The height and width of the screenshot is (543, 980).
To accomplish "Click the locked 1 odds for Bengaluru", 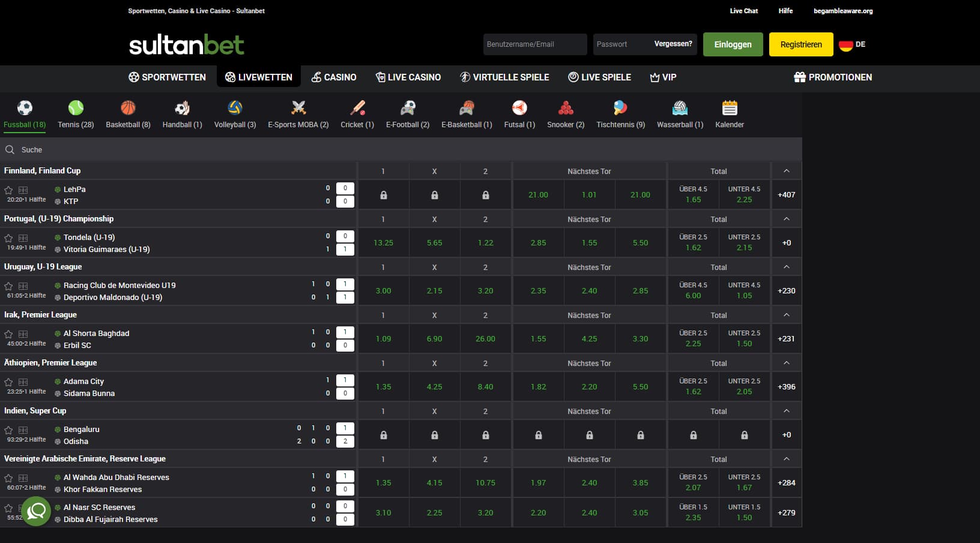I will (383, 435).
